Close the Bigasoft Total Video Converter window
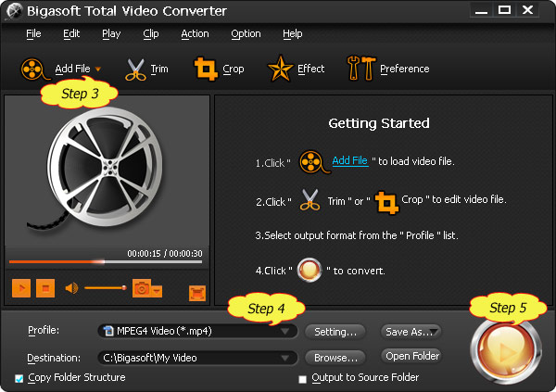556x392 pixels. point(527,10)
